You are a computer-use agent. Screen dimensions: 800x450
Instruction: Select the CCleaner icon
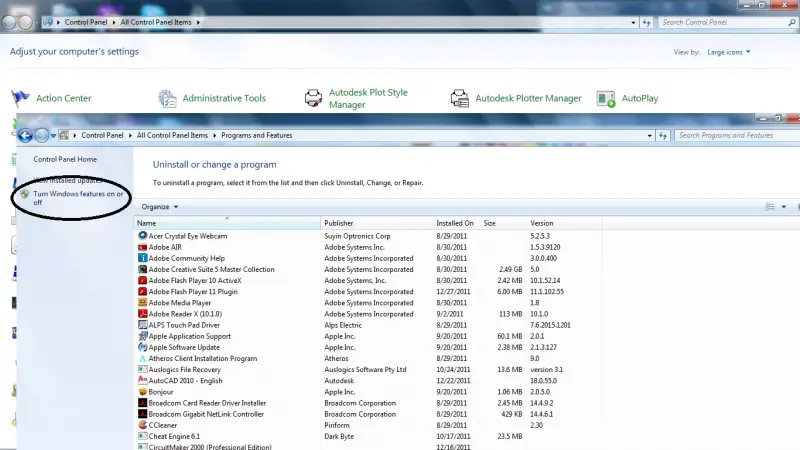pyautogui.click(x=142, y=425)
